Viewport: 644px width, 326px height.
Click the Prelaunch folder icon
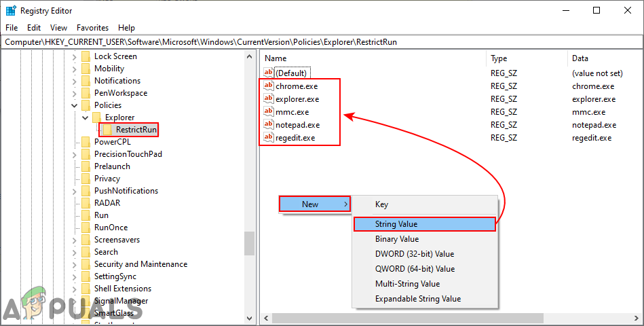pos(86,166)
